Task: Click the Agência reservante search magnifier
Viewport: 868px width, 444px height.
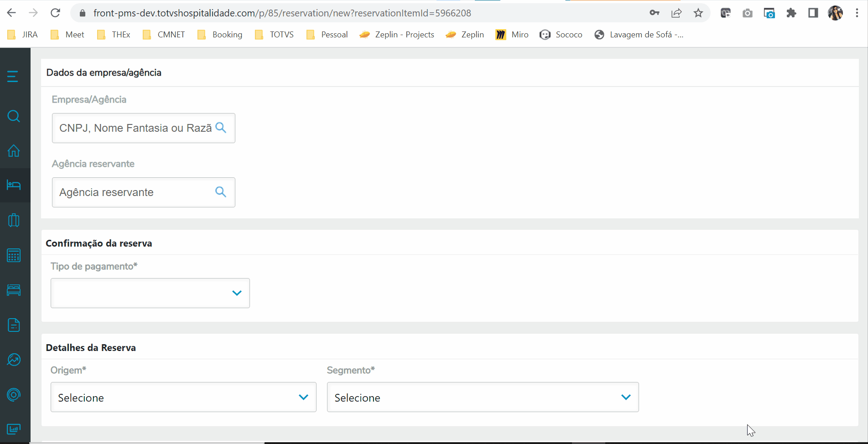Action: click(x=221, y=192)
